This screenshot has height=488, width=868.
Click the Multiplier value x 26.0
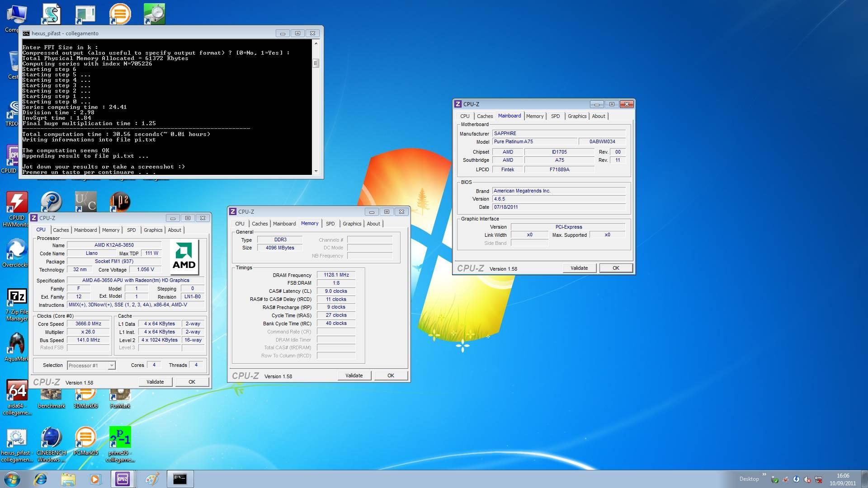[89, 332]
